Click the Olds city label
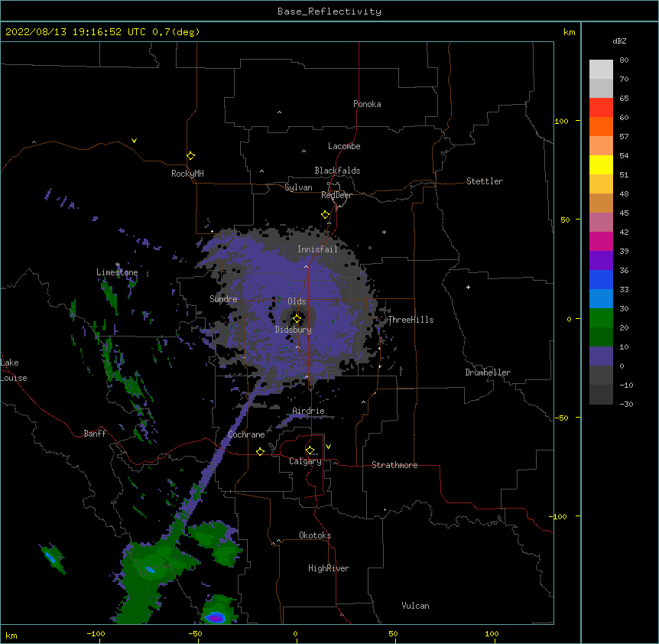659x644 pixels. [x=297, y=301]
